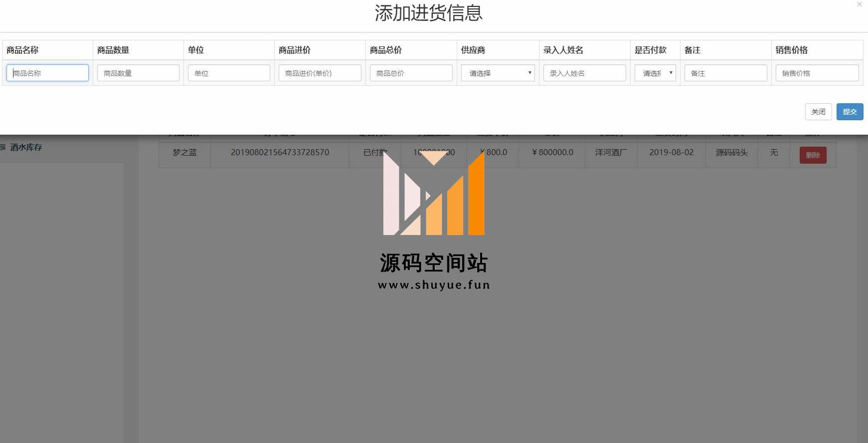Click the 源码码头 cell

tap(731, 152)
